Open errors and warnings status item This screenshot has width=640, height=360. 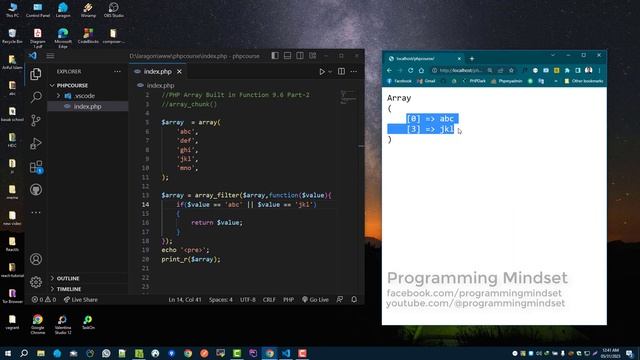[x=44, y=300]
